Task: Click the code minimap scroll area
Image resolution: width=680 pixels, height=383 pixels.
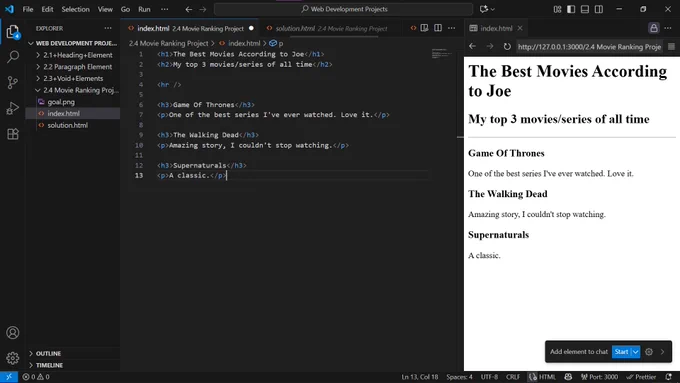Action: tap(442, 54)
